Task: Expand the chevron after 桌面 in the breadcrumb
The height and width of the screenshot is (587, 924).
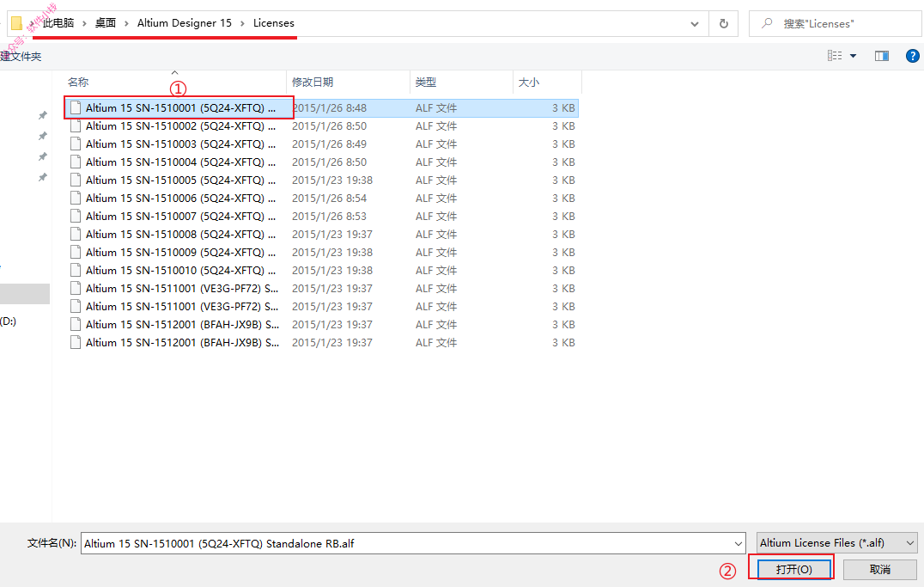Action: [x=126, y=23]
